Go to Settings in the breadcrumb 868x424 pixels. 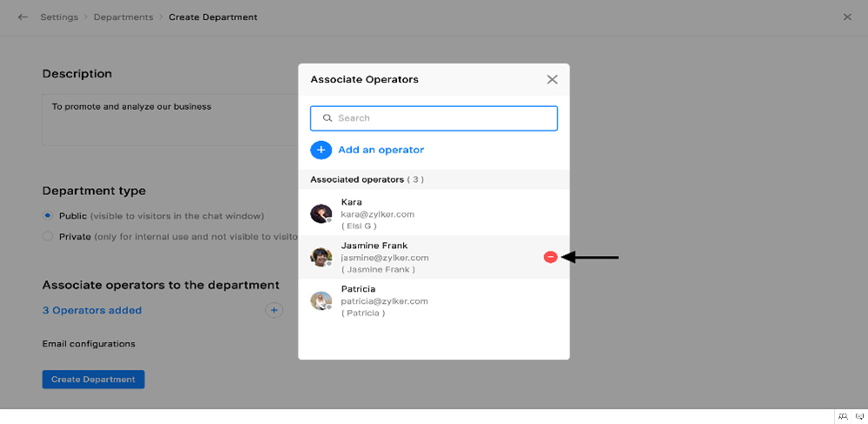pos(59,17)
